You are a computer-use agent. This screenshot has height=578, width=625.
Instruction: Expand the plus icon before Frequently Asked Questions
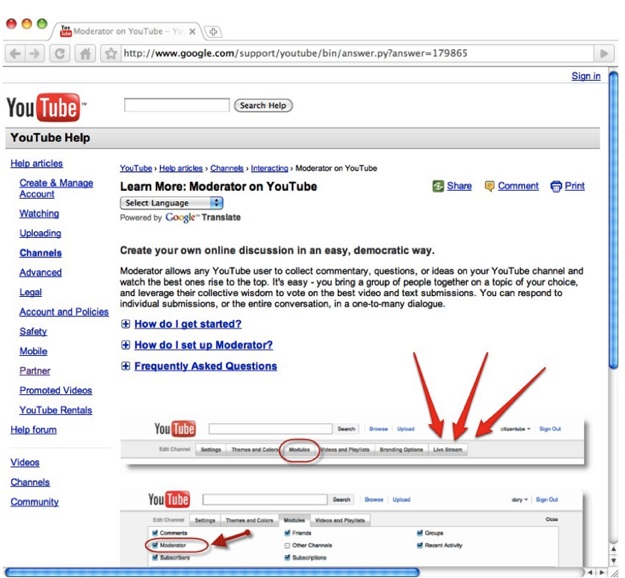126,366
